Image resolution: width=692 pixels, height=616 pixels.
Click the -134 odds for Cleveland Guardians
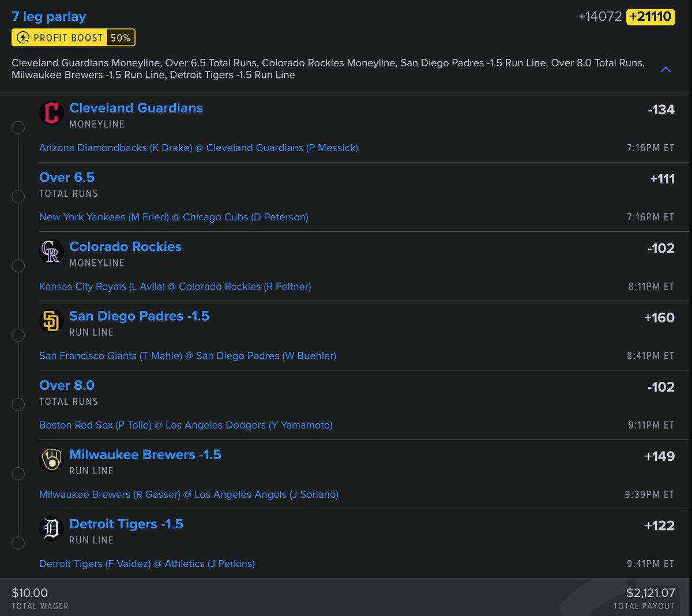[x=661, y=110]
